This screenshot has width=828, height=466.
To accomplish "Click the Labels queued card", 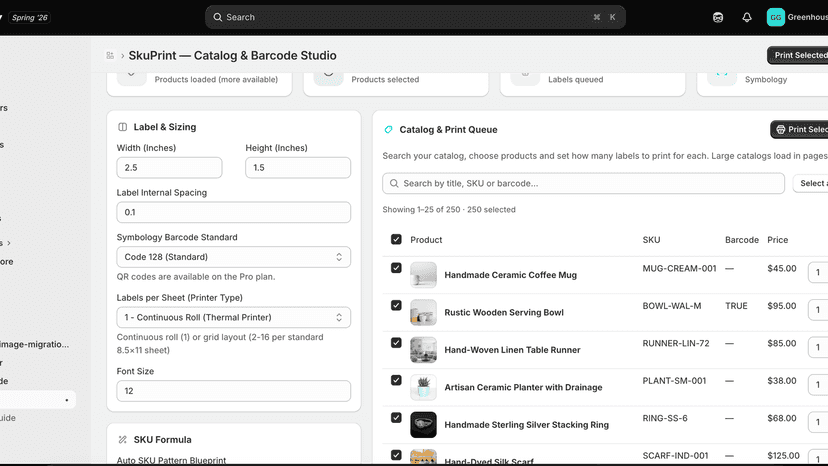I will [592, 83].
